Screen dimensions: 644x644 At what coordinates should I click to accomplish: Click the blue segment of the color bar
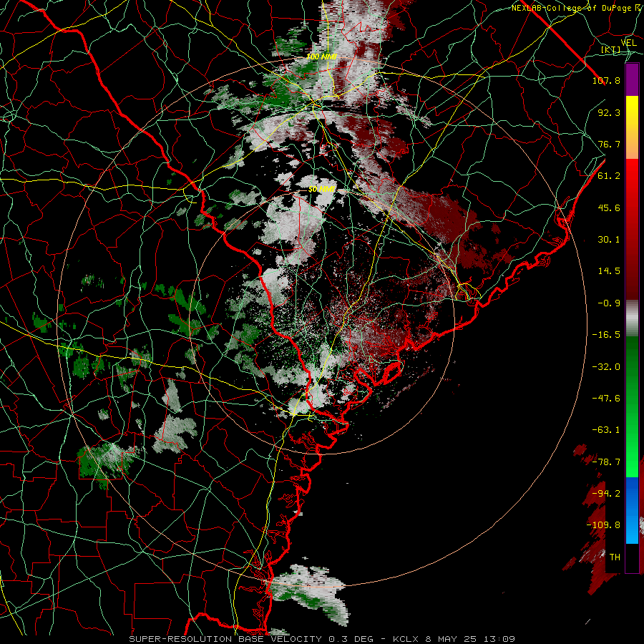point(632,510)
